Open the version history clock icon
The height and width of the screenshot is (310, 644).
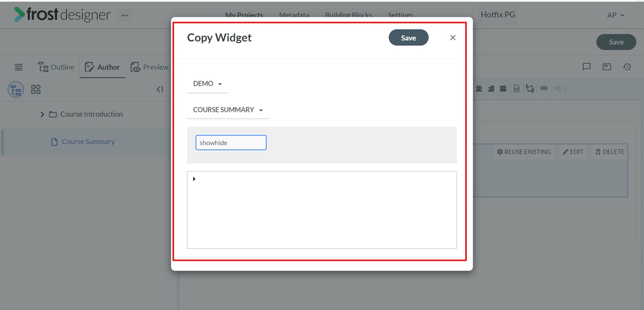pyautogui.click(x=627, y=67)
